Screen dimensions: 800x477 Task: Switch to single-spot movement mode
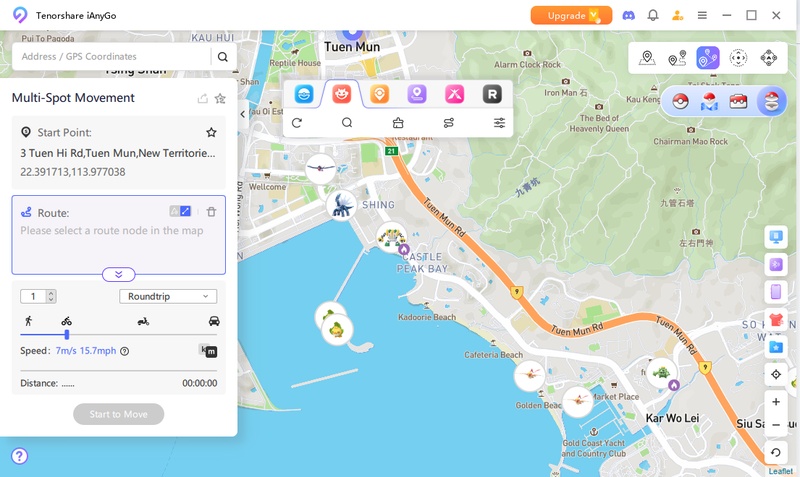coord(647,58)
